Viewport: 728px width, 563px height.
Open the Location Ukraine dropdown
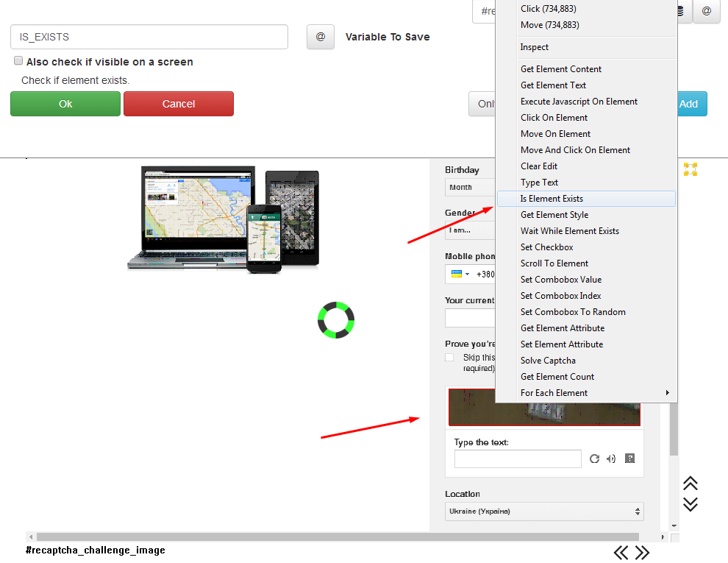point(544,511)
